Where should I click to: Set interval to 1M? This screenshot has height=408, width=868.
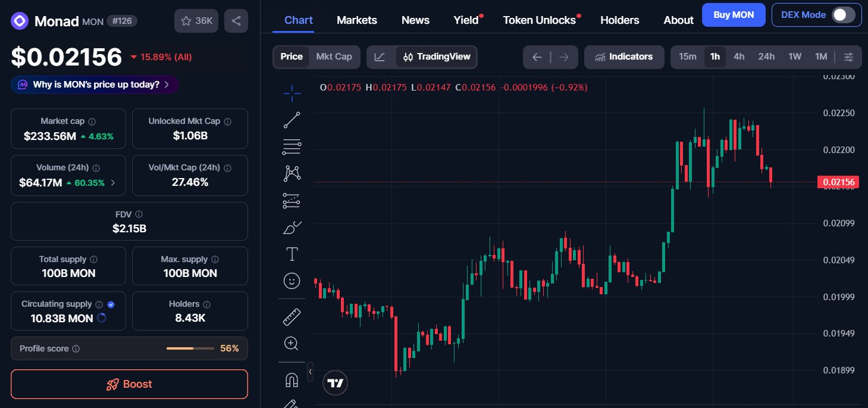click(821, 57)
